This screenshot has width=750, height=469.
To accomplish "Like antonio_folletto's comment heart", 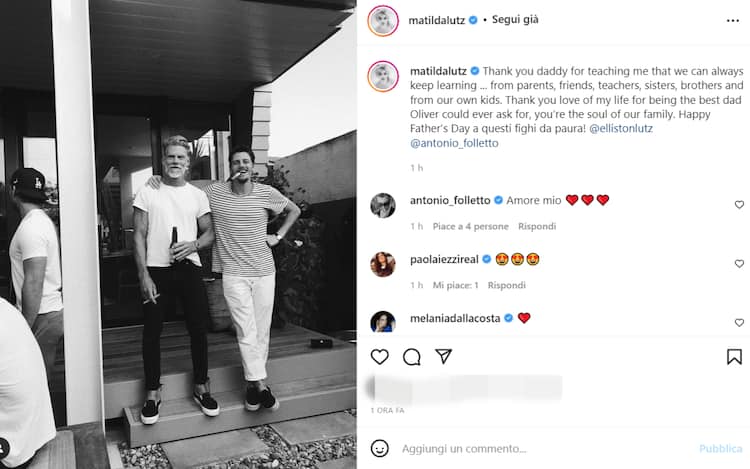I will (739, 205).
